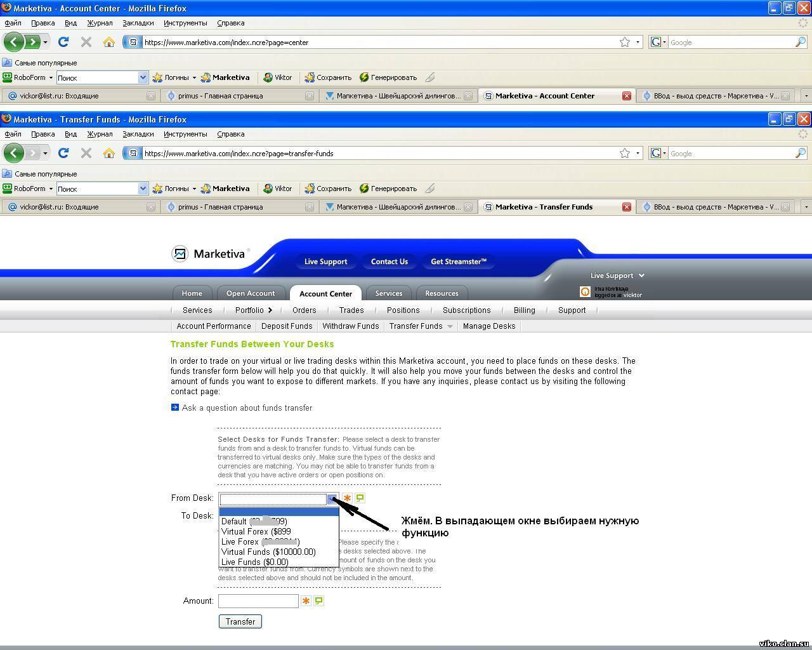This screenshot has height=650, width=812.
Task: Open Resources site tab
Action: 442,293
